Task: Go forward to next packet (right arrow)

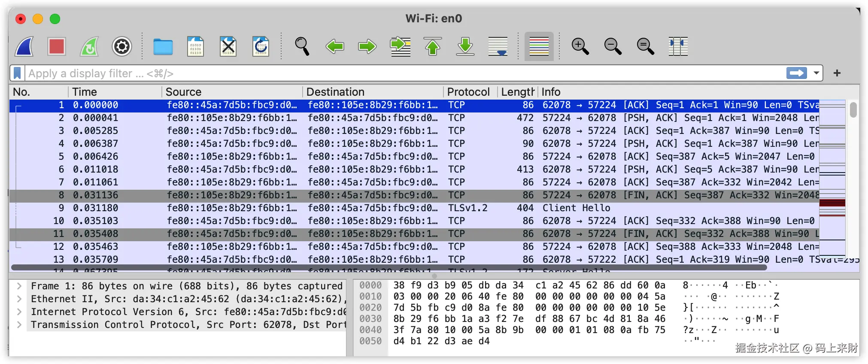Action: click(x=367, y=46)
